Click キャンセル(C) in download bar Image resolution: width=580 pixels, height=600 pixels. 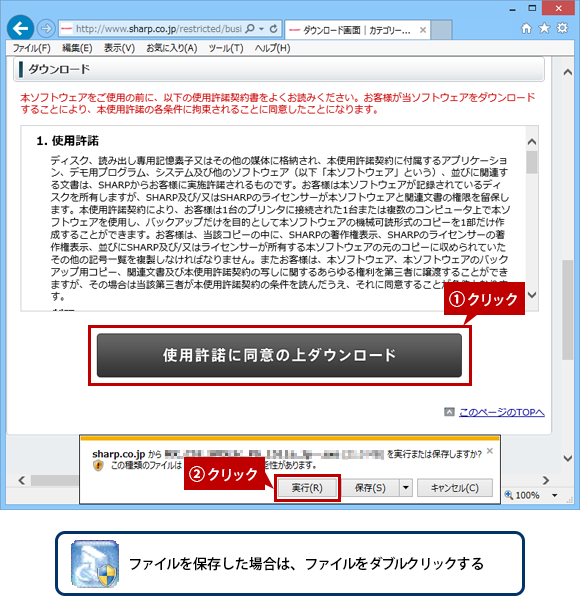(455, 488)
